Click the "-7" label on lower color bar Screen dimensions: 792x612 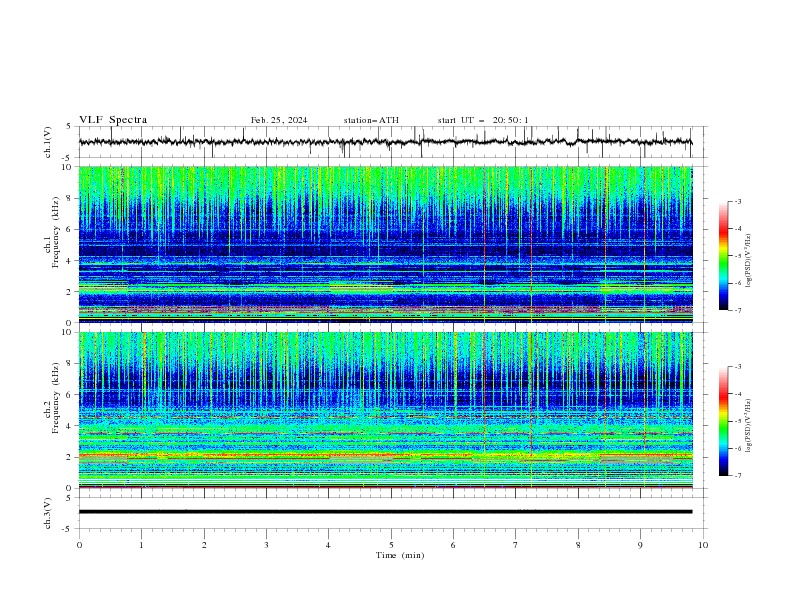click(x=737, y=476)
